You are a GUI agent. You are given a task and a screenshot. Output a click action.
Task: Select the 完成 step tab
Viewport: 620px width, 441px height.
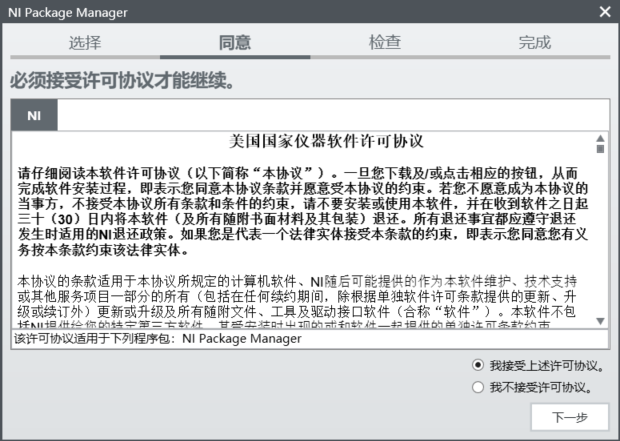pos(535,42)
